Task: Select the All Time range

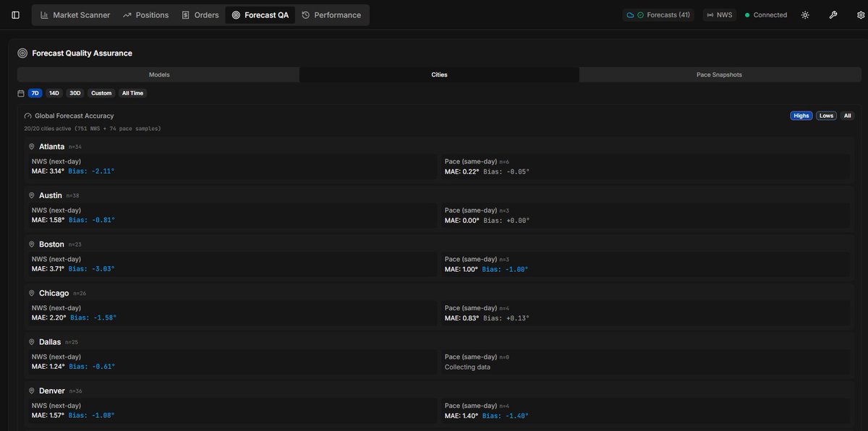Action: click(x=132, y=93)
